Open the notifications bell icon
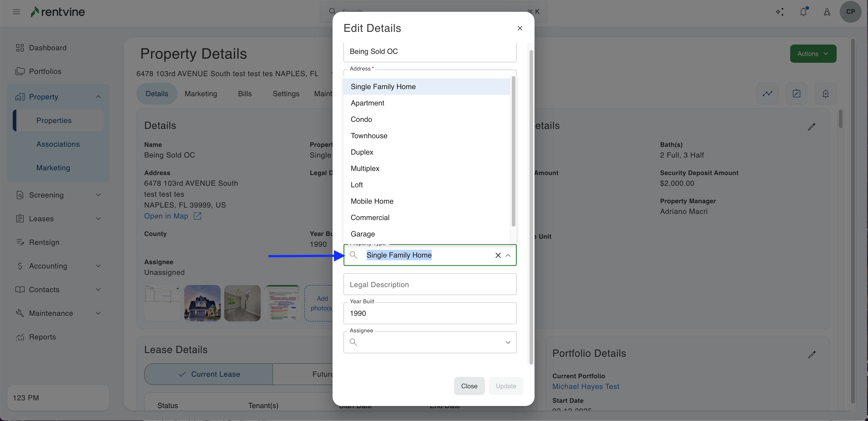Screen dimensions: 868x421 pos(803,12)
